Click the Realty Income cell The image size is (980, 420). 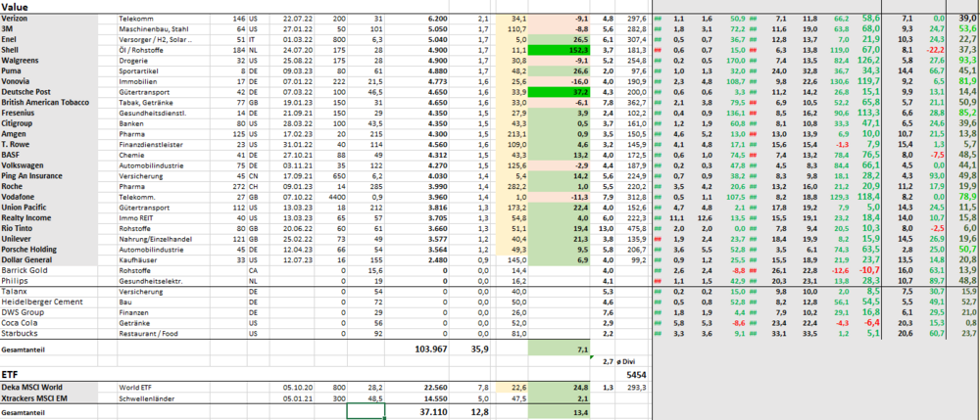49,217
